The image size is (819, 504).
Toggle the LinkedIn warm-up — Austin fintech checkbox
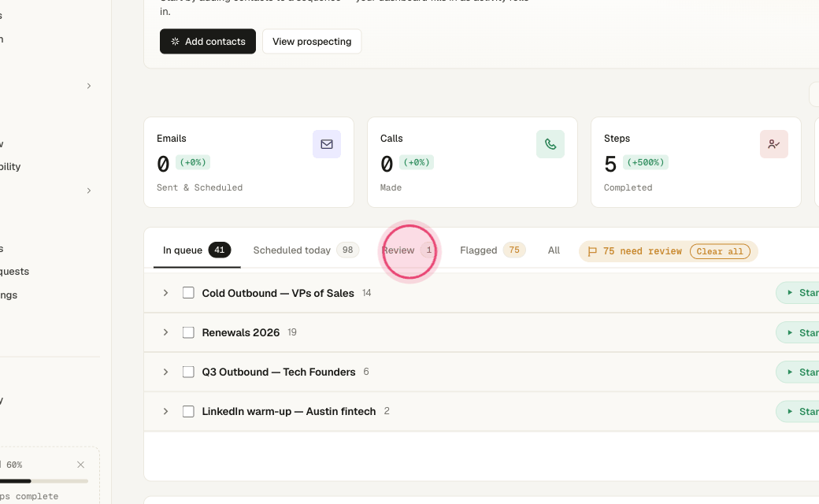tap(188, 412)
